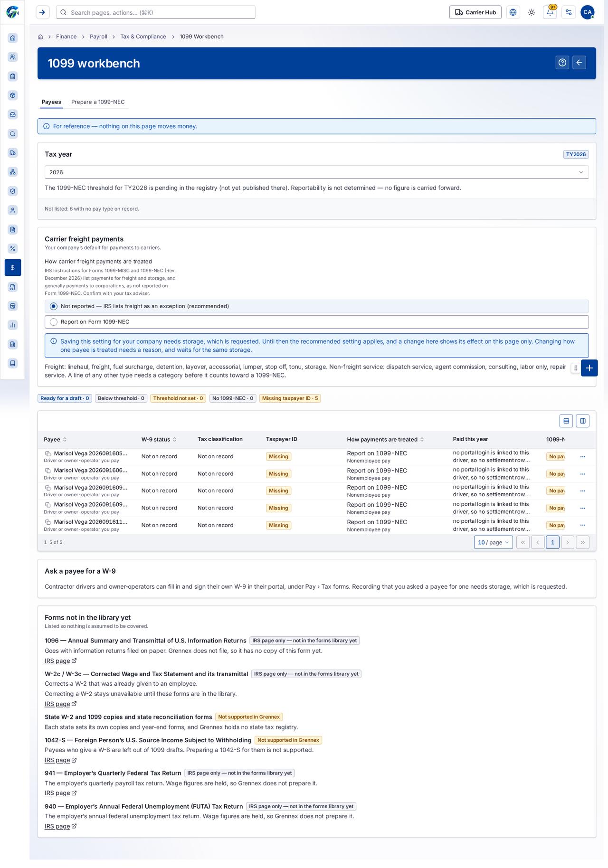
Task: Toggle the sun light theme icon
Action: click(x=532, y=12)
